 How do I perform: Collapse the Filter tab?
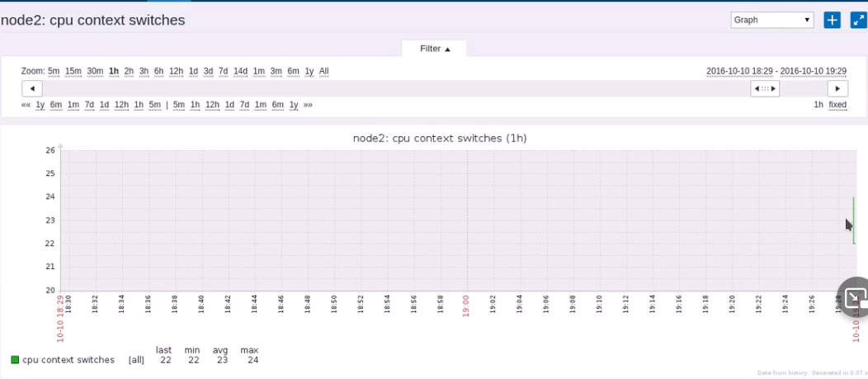[435, 49]
